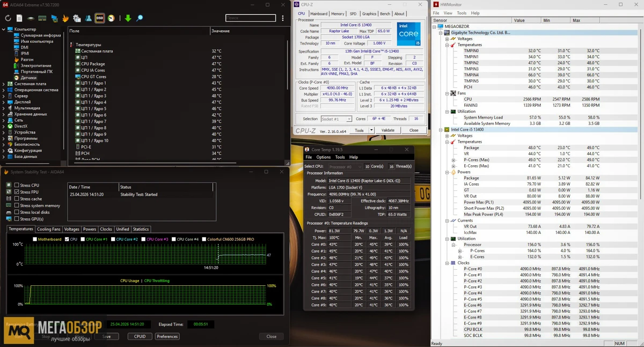This screenshot has width=644, height=347.
Task: Click the database icon beside База данных node
Action: click(x=10, y=157)
